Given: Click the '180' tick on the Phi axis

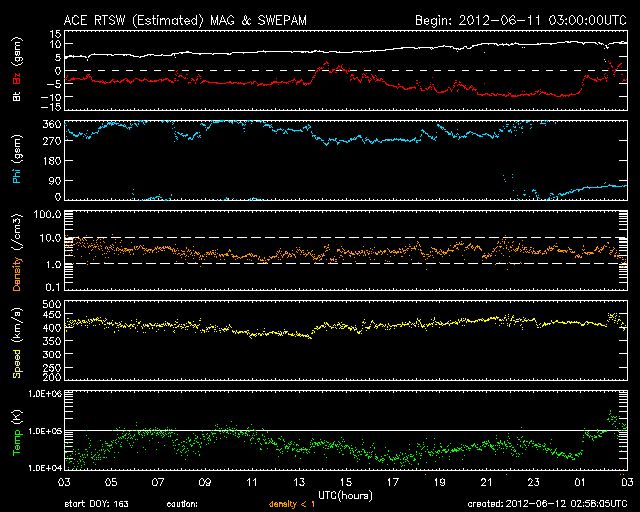Looking at the screenshot, I should tap(51, 161).
